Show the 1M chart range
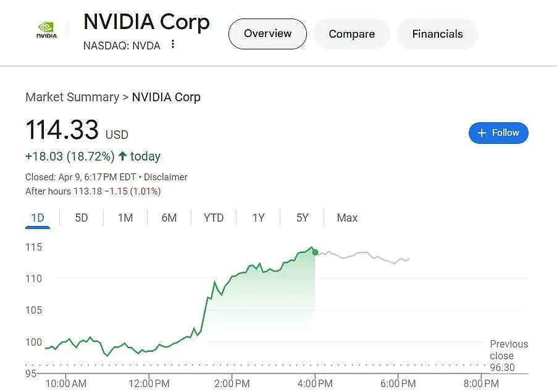Viewport: 557px width, 392px height. tap(125, 218)
